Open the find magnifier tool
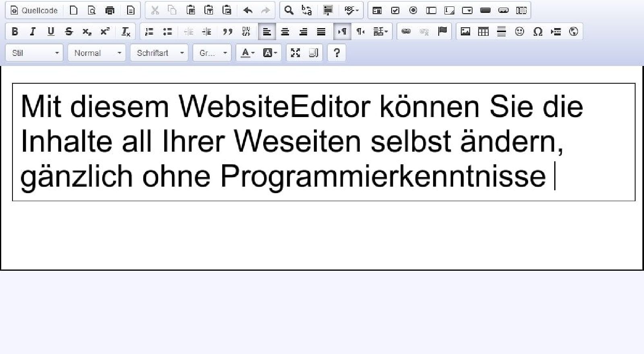 tap(289, 10)
